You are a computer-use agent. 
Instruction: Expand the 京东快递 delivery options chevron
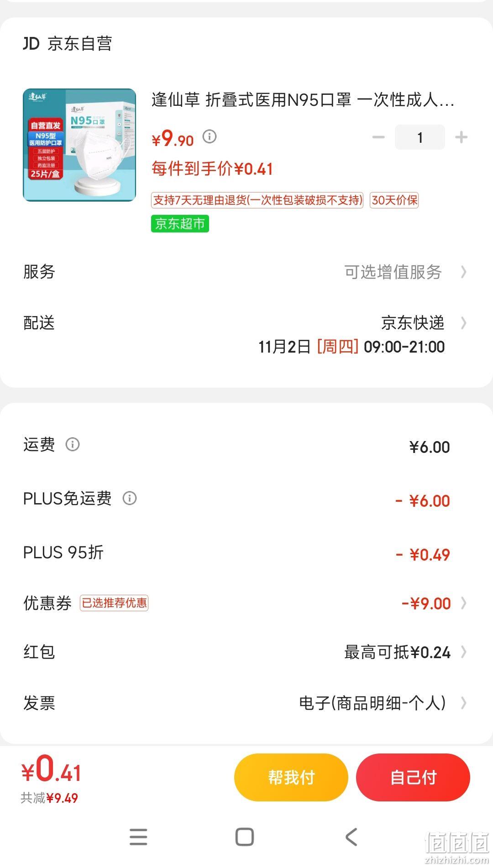464,323
